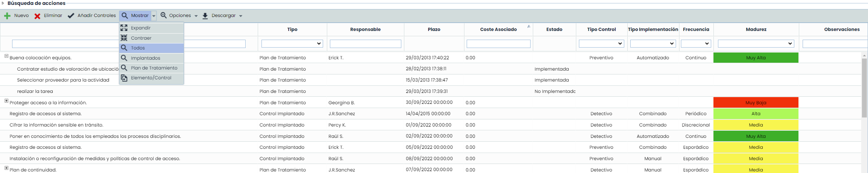Open the Tipo filter dropdown
Image resolution: width=868 pixels, height=173 pixels.
click(x=292, y=44)
